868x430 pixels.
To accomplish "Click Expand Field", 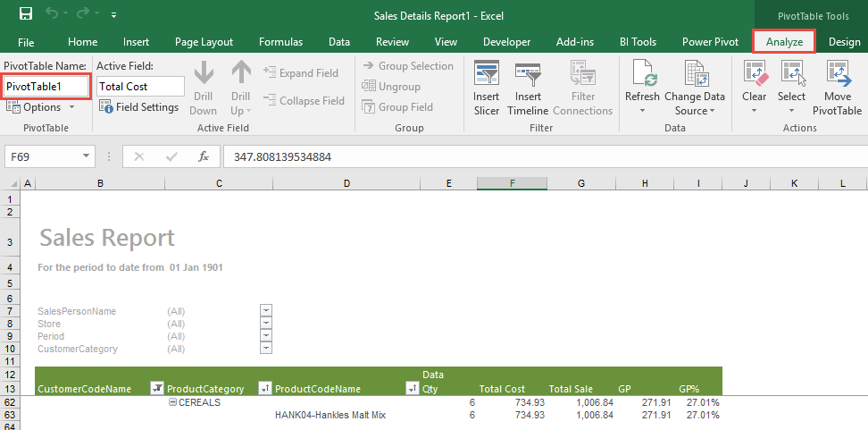I will [x=301, y=73].
